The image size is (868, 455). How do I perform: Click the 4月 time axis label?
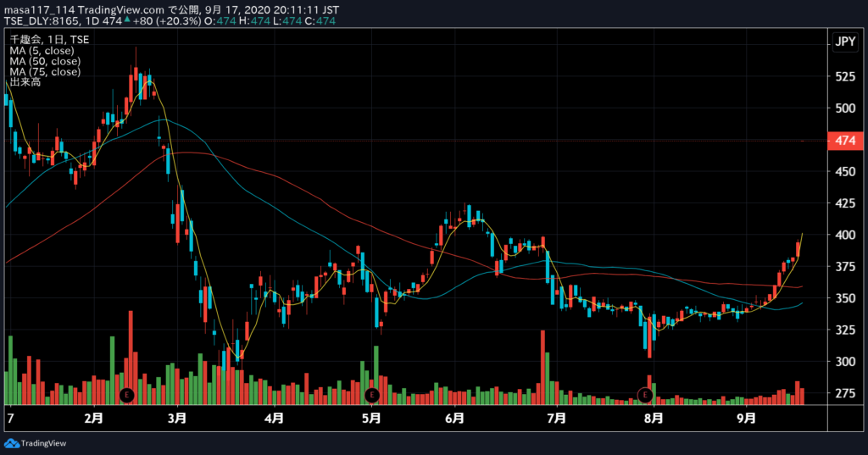tap(274, 418)
